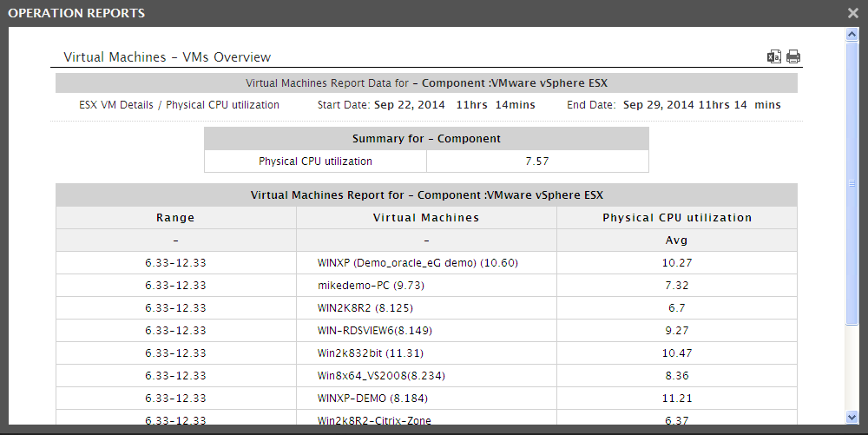This screenshot has height=435, width=868.
Task: Click the vertical scrollbar thumb
Action: coord(852,182)
